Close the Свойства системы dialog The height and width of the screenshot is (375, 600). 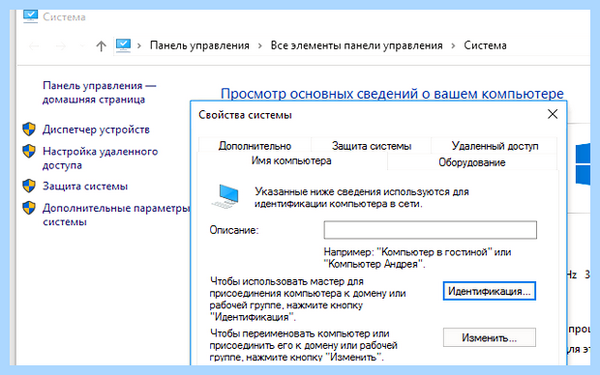pos(552,114)
